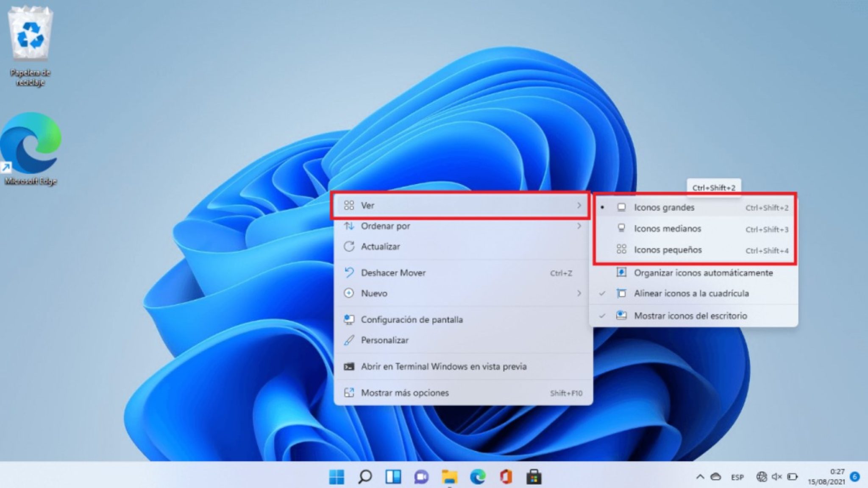The width and height of the screenshot is (868, 488).
Task: Open taskbar Search magnifier
Action: click(x=365, y=477)
